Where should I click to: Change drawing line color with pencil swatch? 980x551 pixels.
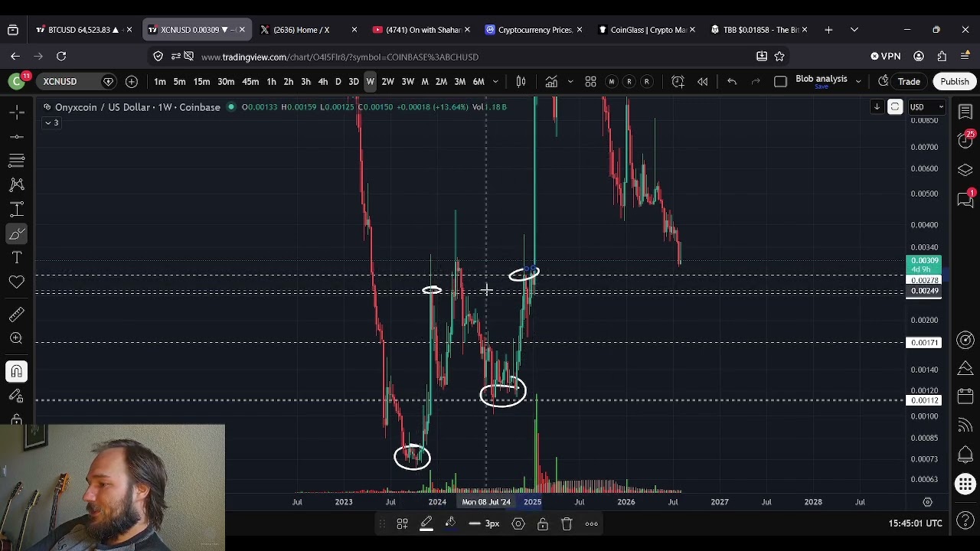(426, 523)
